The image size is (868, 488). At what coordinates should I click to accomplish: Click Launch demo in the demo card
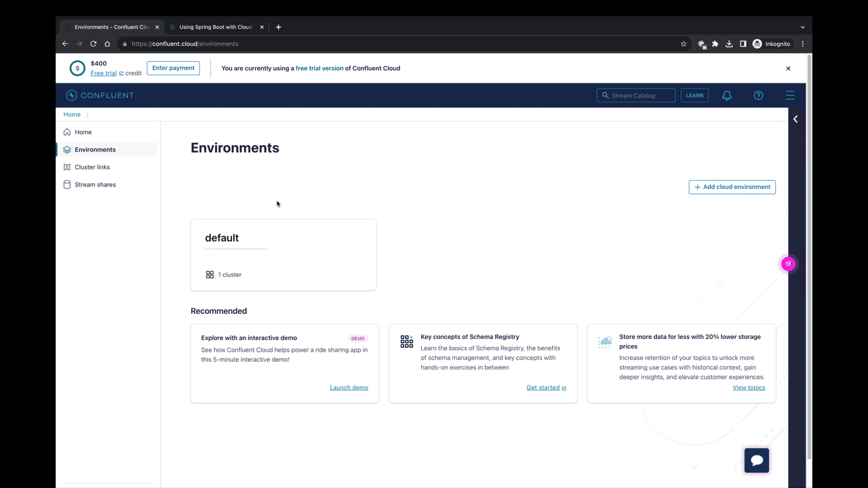point(349,387)
